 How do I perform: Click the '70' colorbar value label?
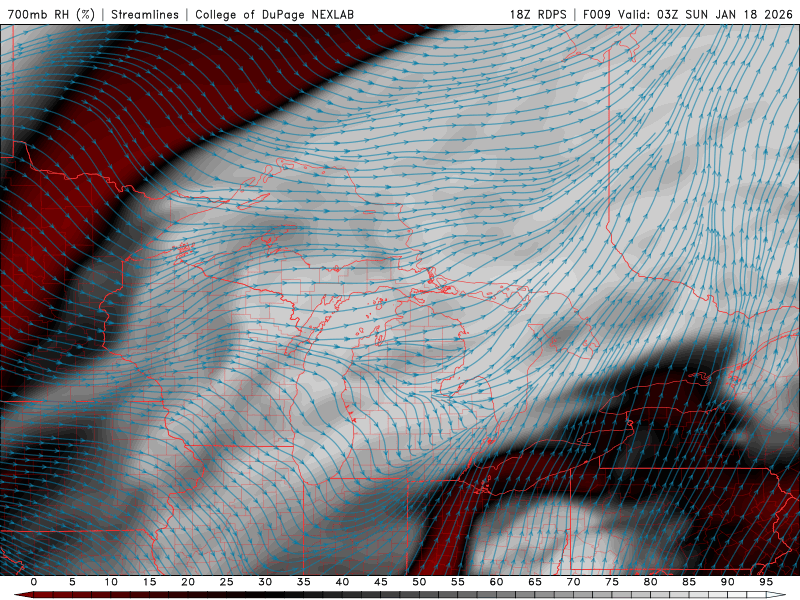573,582
